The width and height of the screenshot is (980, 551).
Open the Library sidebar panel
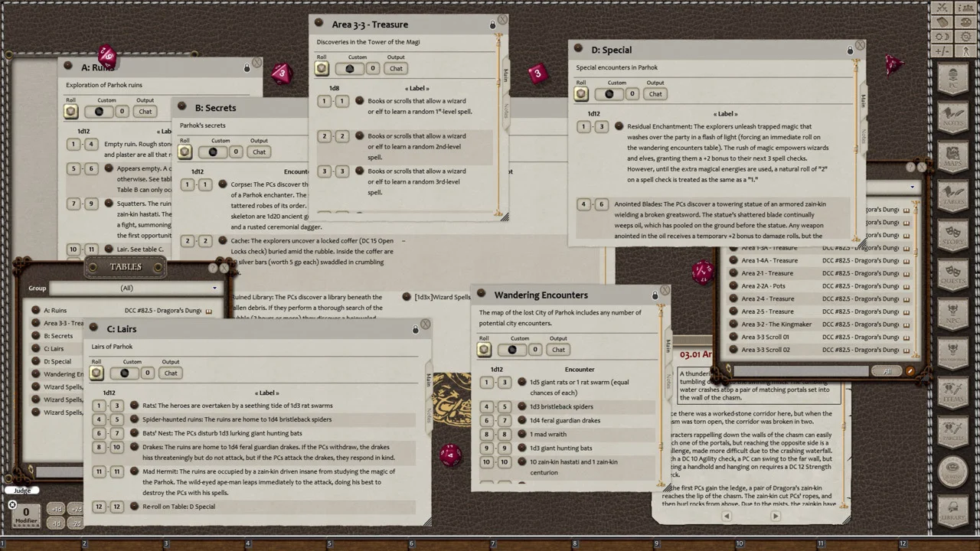point(952,509)
